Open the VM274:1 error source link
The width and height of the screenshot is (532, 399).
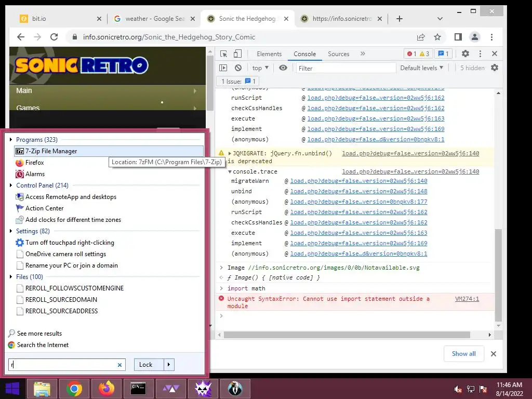point(467,299)
